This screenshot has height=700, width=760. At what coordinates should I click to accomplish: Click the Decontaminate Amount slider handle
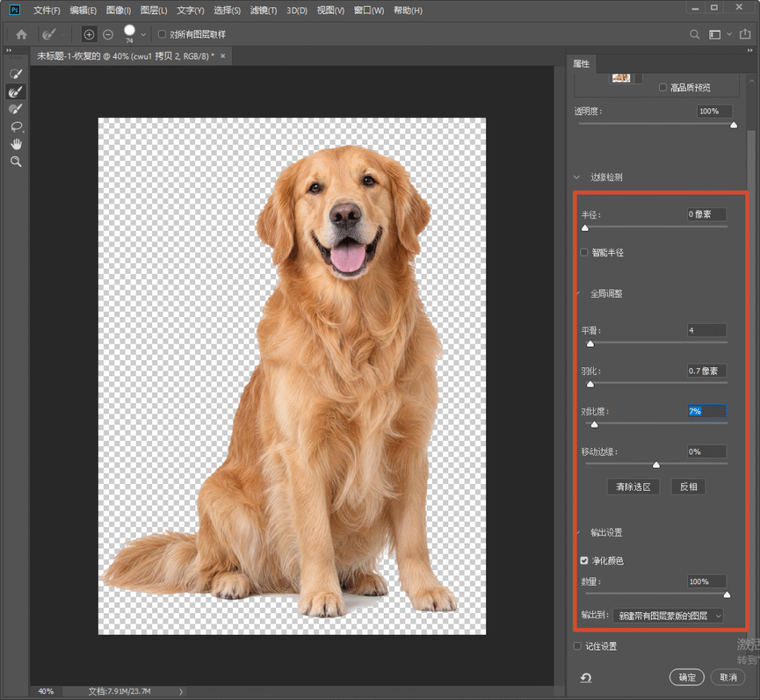pos(727,595)
